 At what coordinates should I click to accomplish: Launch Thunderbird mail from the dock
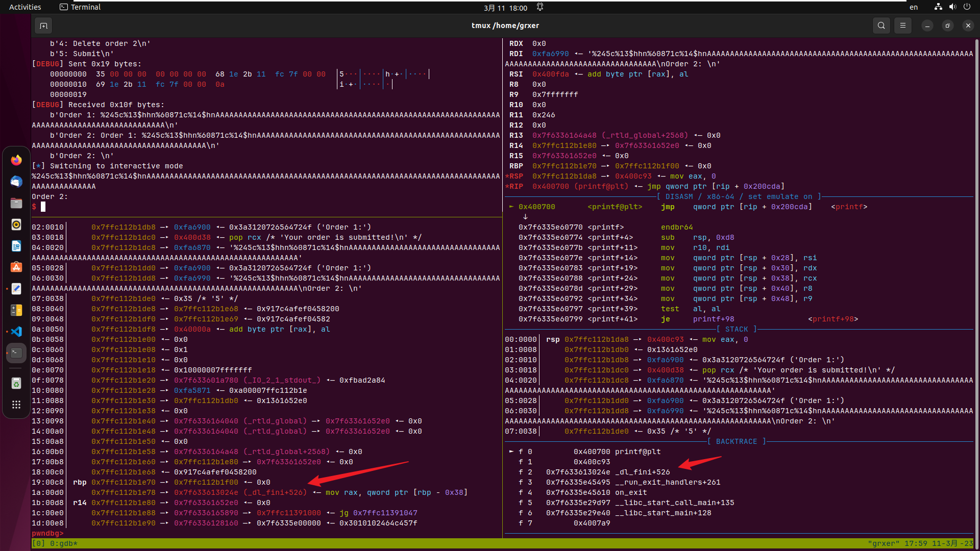(x=16, y=182)
